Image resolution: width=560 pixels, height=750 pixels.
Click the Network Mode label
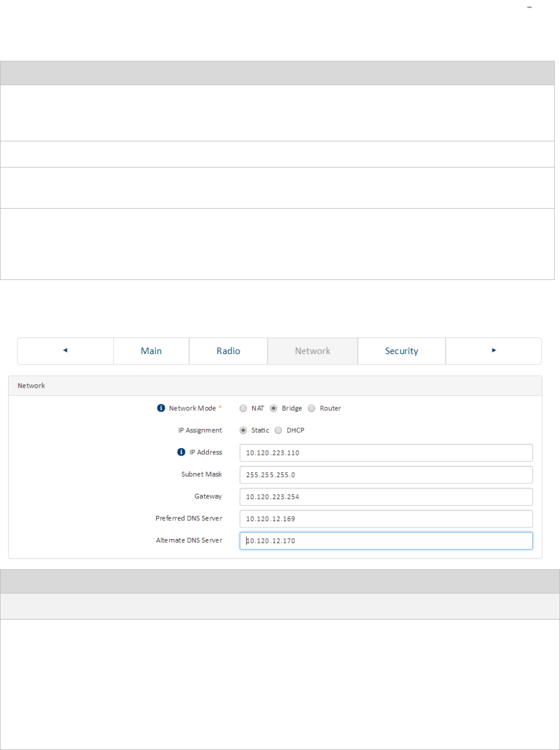coord(192,409)
